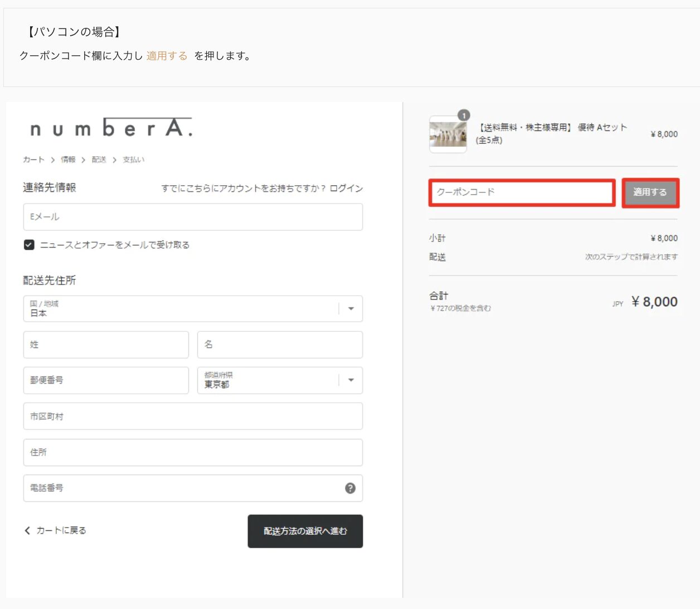Select 情報 breadcrumb step
The image size is (700, 609).
[68, 159]
